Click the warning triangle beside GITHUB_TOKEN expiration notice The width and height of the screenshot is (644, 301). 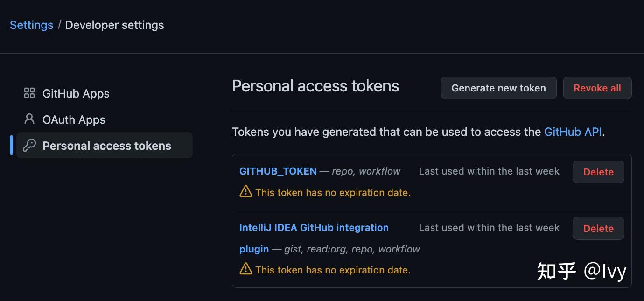click(245, 192)
